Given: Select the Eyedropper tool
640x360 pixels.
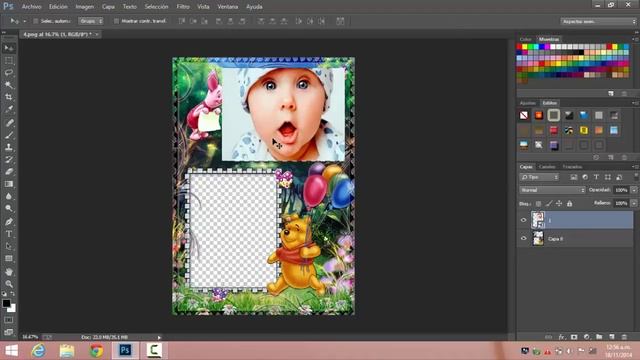Looking at the screenshot, I should click(x=9, y=109).
